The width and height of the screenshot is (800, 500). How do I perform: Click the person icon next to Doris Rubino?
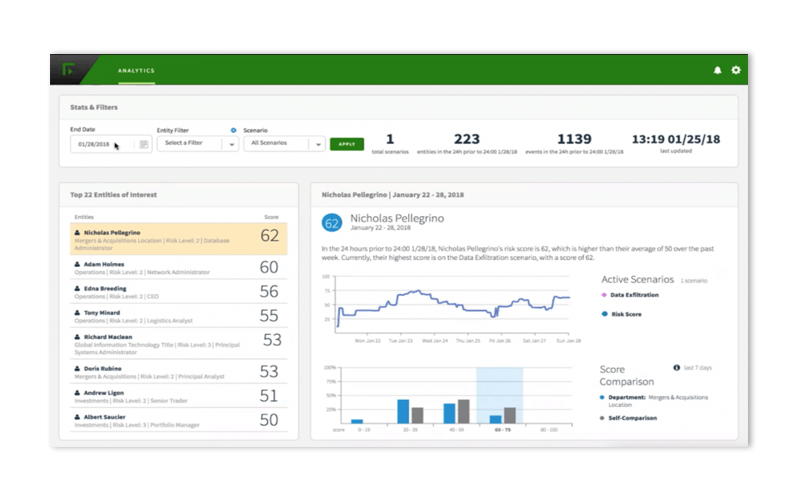click(x=78, y=368)
